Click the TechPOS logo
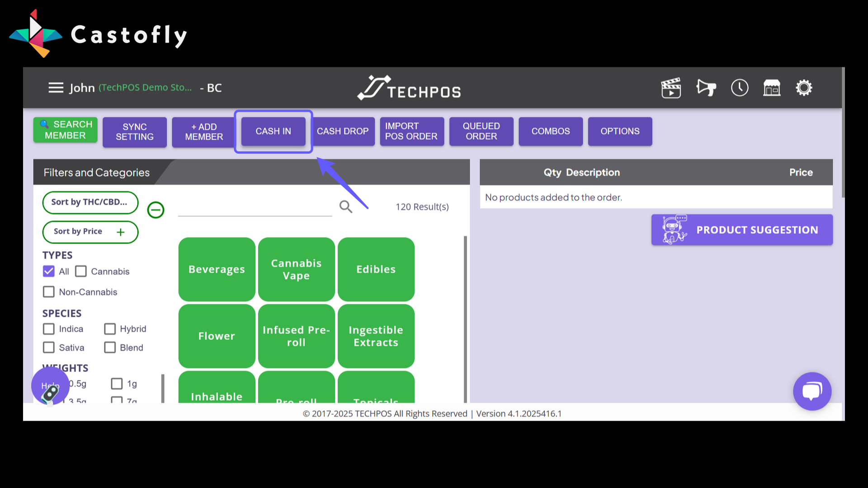868x488 pixels. point(409,88)
